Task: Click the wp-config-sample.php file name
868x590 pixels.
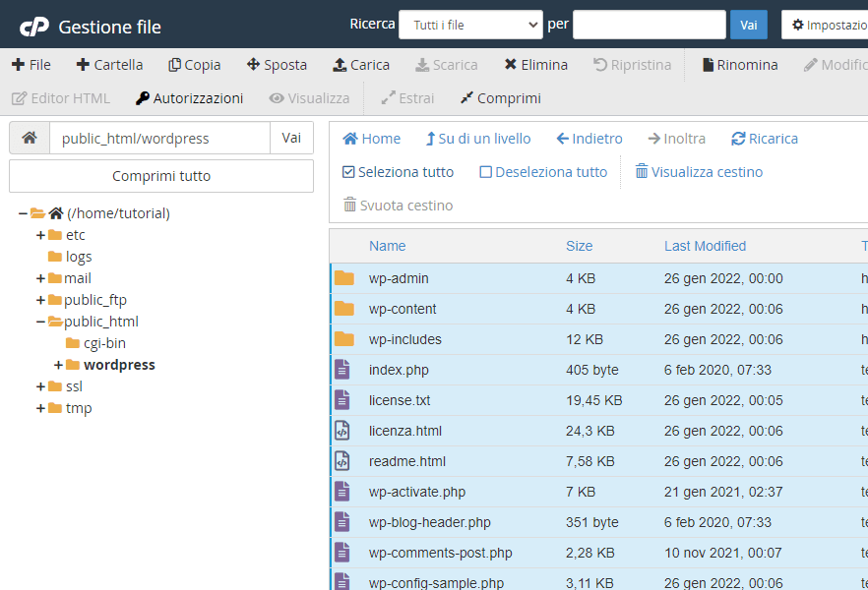Action: pos(436,583)
